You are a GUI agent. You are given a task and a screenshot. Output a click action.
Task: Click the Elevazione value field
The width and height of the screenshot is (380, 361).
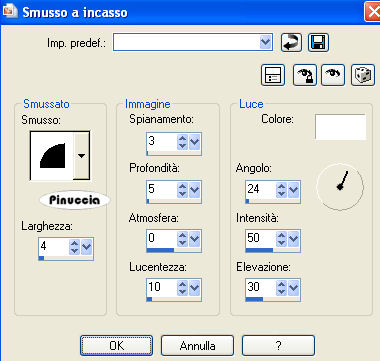tap(261, 288)
